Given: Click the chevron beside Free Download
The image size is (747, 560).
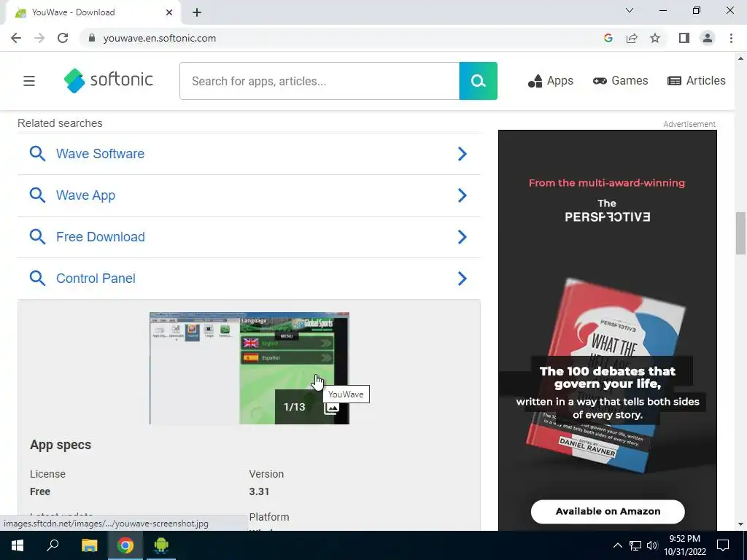Looking at the screenshot, I should (x=462, y=237).
